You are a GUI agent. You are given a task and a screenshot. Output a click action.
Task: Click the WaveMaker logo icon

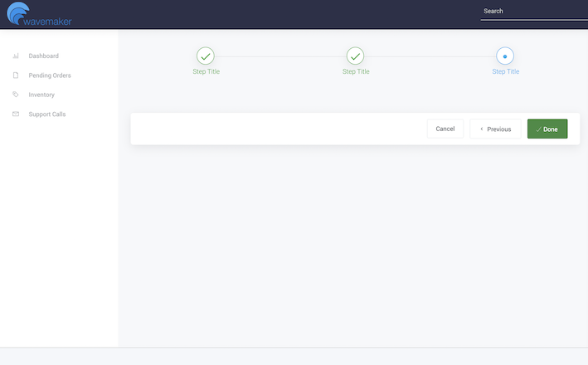coord(18,12)
